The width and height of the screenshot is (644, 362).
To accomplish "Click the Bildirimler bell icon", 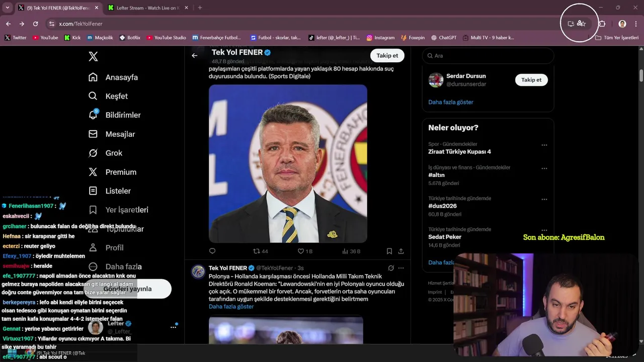I will (93, 115).
